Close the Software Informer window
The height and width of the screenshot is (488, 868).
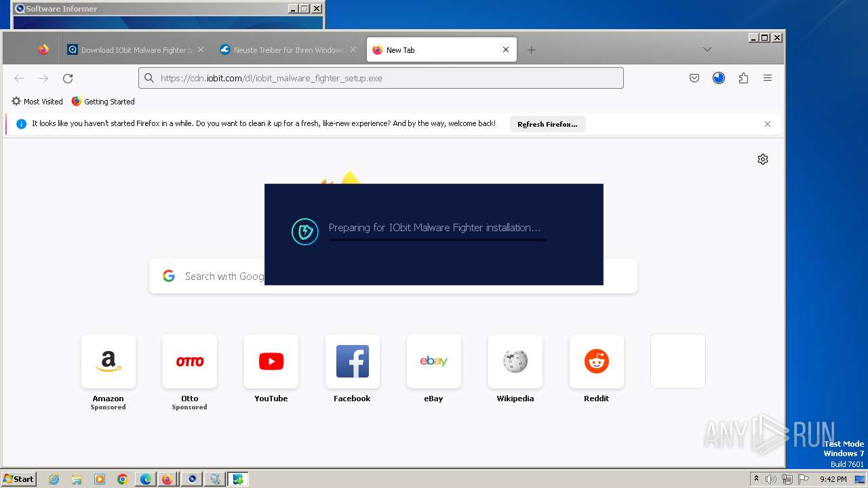click(x=316, y=9)
